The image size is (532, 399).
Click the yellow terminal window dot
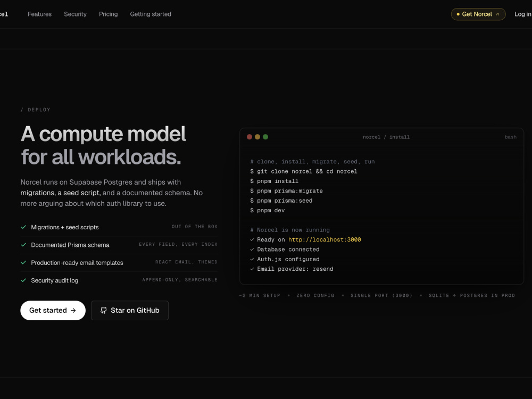[x=257, y=137]
